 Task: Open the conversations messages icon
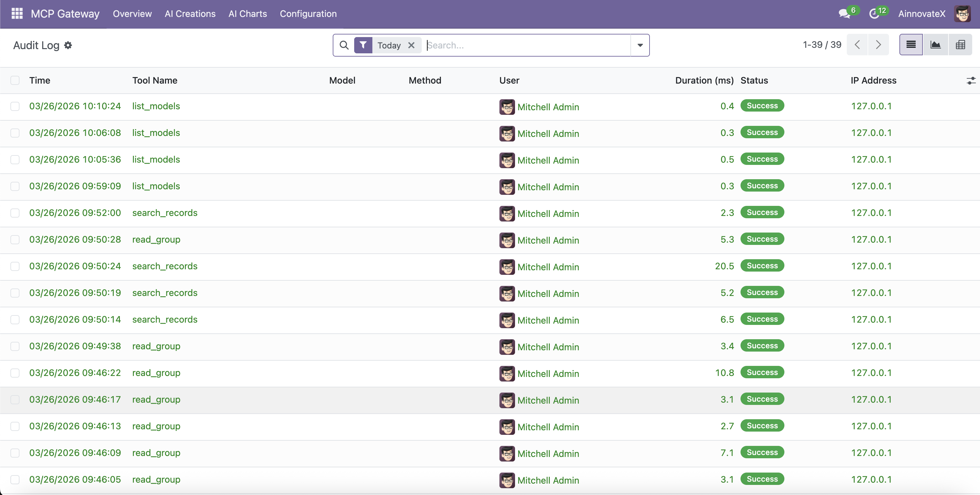click(x=844, y=14)
